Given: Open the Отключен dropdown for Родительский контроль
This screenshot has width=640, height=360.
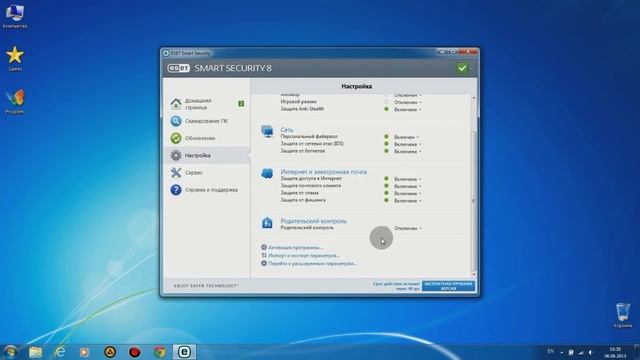Looking at the screenshot, I should 408,228.
